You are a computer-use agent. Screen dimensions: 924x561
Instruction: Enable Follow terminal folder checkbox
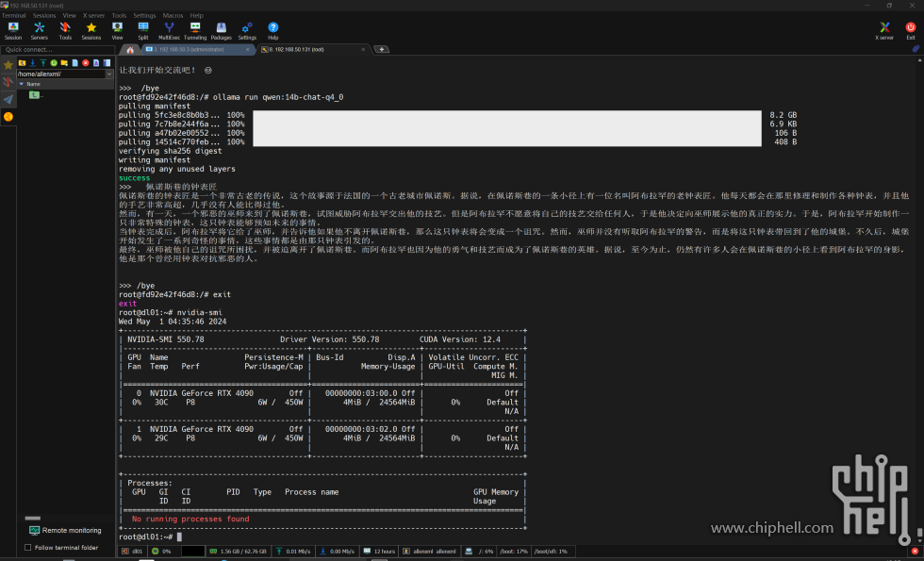coord(27,548)
